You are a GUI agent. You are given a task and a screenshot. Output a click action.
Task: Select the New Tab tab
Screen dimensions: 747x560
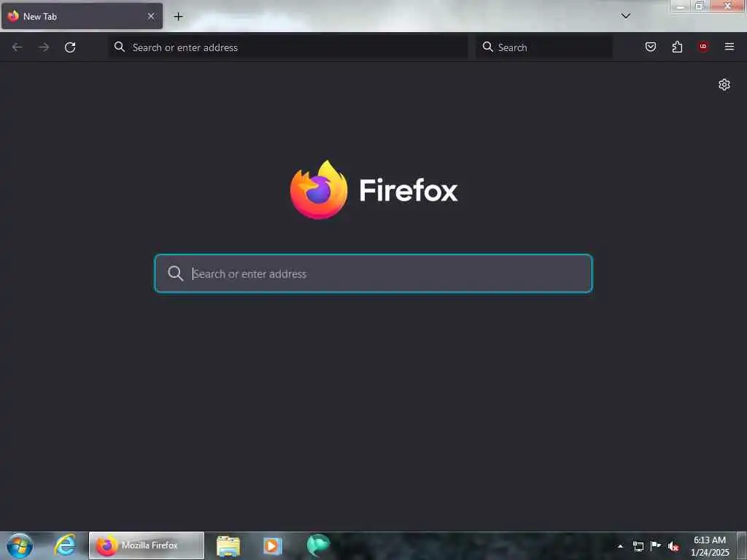point(82,16)
